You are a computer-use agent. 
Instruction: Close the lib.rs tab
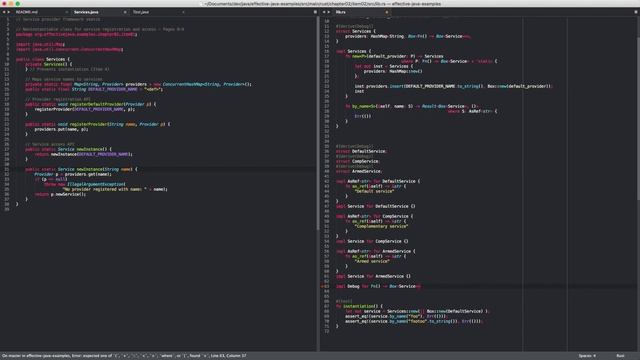point(387,12)
